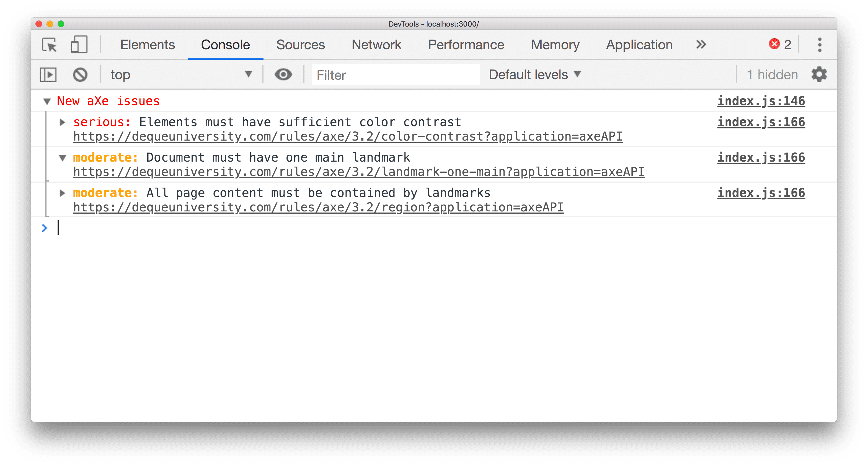Click the eye visibility icon in console
Screen dimensions: 868x466
point(284,75)
